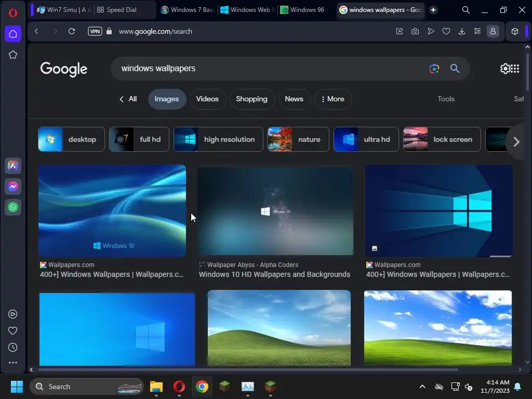This screenshot has height=399, width=532.
Task: Open the Wallpaper Abyss Windows 10 image
Action: click(x=275, y=211)
